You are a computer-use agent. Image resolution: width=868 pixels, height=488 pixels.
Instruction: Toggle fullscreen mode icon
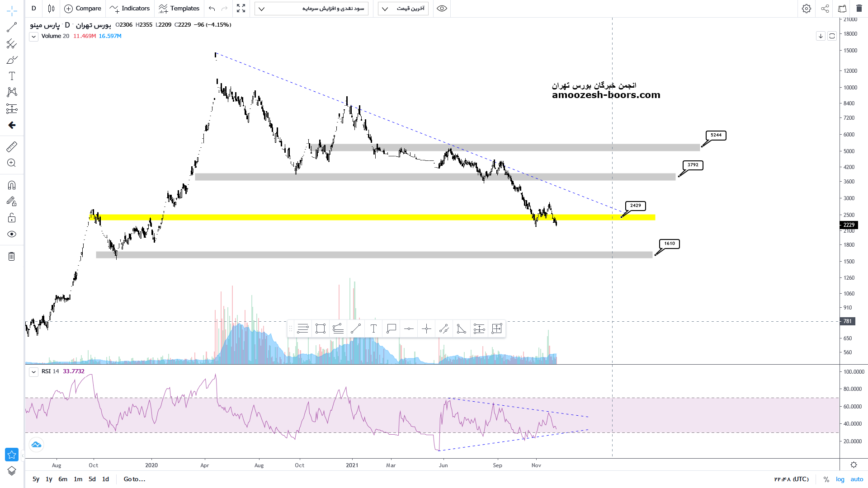click(x=241, y=9)
